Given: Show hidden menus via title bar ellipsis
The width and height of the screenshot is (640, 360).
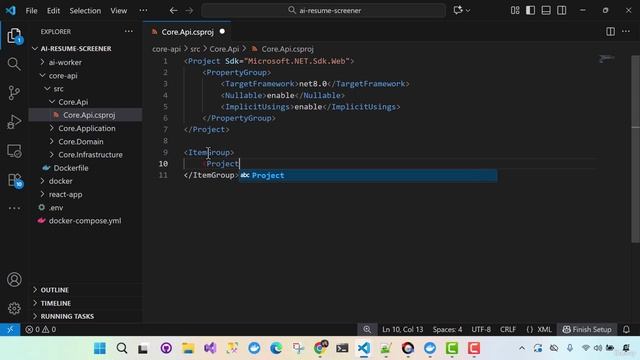Looking at the screenshot, I should coord(143,11).
